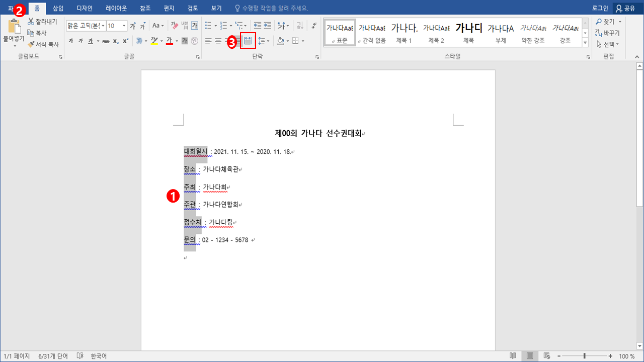Open the 참조 (References) tab
The width and height of the screenshot is (644, 362).
tap(145, 8)
